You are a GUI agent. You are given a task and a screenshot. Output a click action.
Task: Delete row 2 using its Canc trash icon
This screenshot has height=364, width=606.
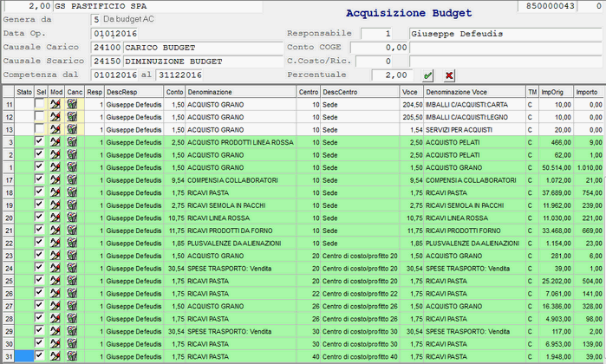pyautogui.click(x=72, y=154)
